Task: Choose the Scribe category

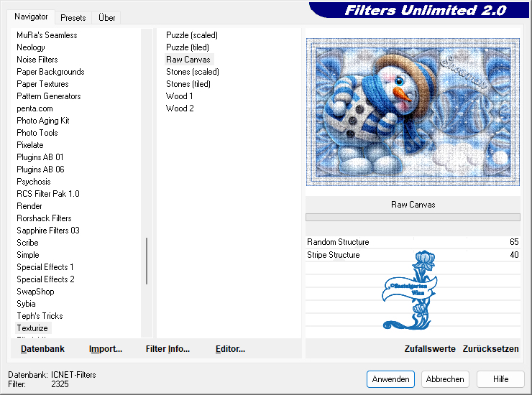Action: click(27, 243)
